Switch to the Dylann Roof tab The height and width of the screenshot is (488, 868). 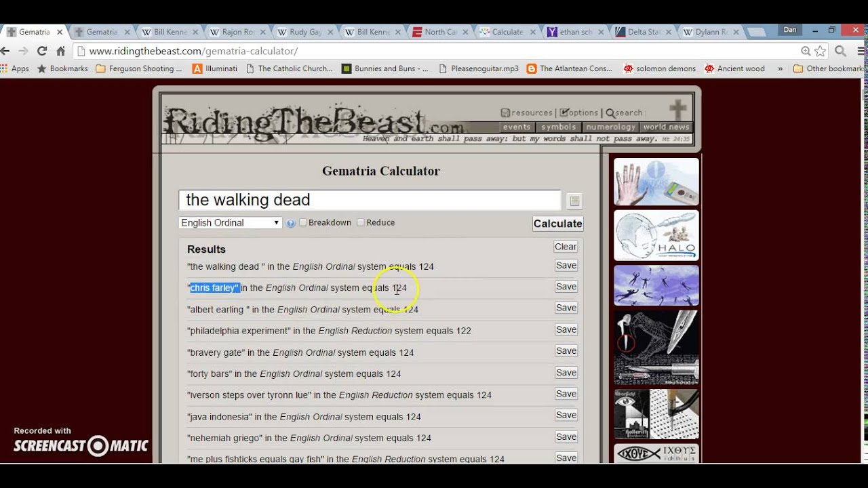pyautogui.click(x=712, y=32)
